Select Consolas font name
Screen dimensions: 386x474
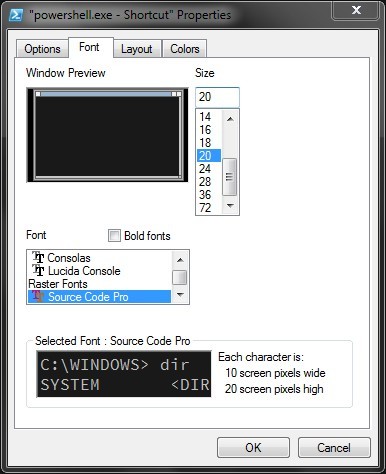click(69, 258)
